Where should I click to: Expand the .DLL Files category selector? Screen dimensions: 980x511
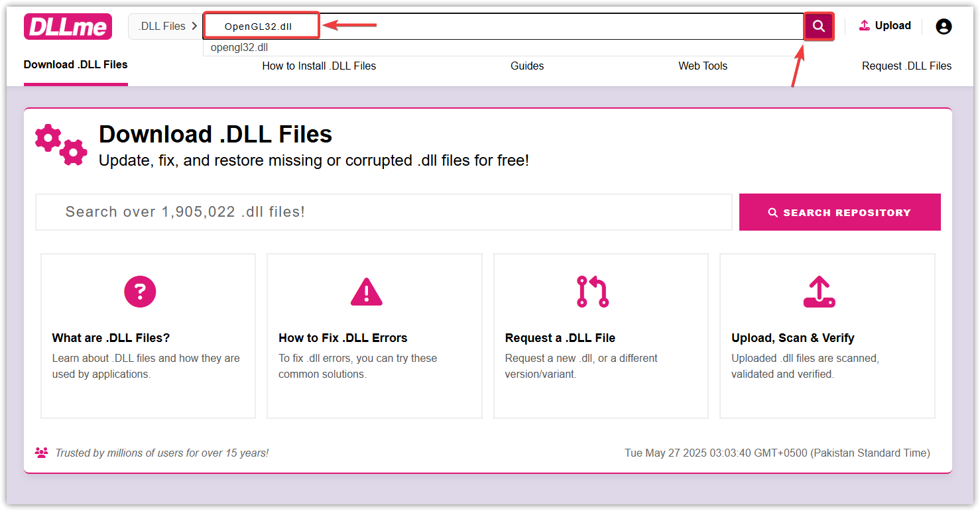(166, 27)
